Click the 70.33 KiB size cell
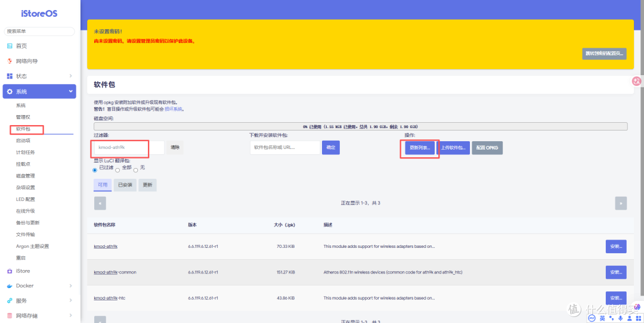The image size is (644, 323). click(286, 247)
